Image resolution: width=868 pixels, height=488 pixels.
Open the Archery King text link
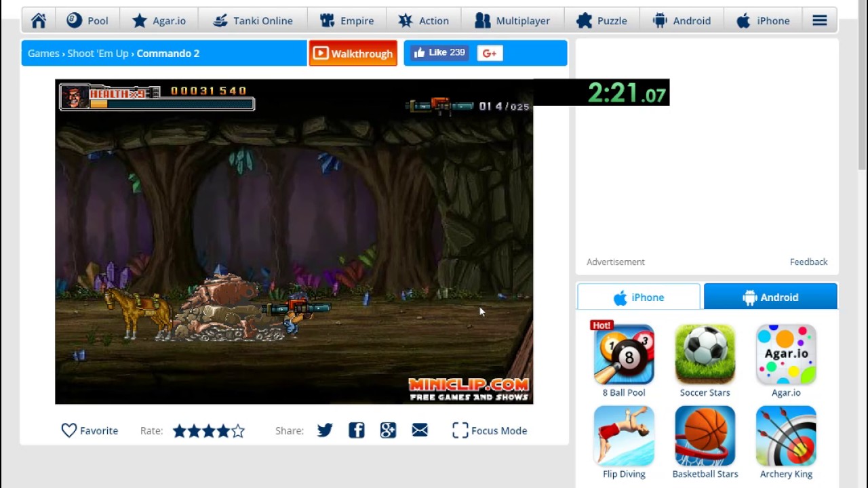[786, 474]
